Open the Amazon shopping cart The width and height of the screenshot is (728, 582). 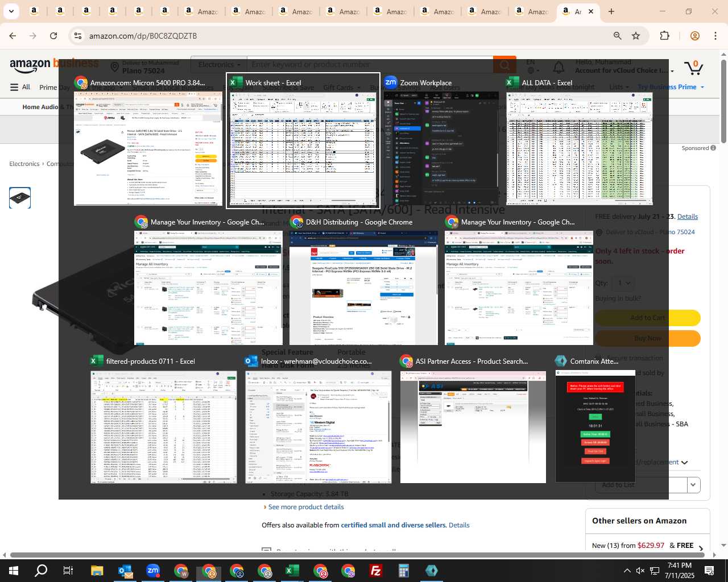click(694, 68)
